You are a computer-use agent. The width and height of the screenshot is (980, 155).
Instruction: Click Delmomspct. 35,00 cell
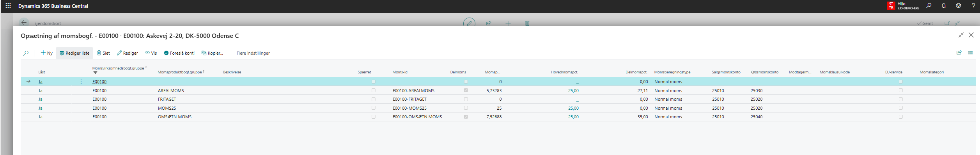pos(643,117)
